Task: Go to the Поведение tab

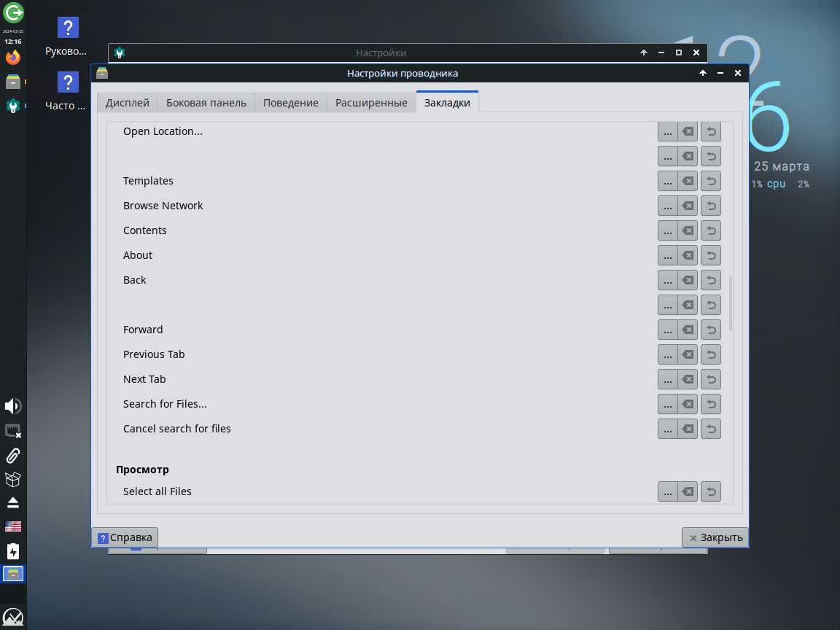Action: 291,102
